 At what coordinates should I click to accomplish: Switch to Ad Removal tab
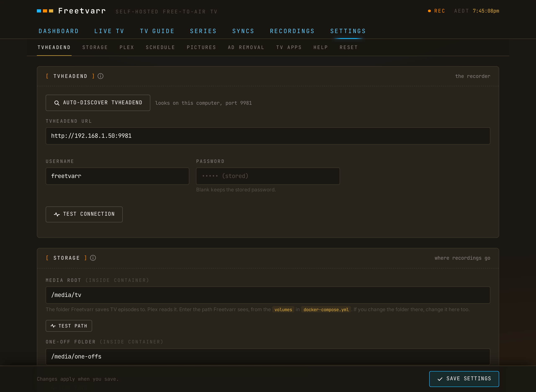coord(246,48)
